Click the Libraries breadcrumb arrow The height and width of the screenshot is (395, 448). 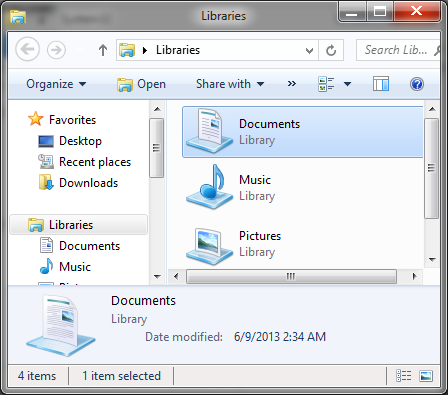pos(145,50)
